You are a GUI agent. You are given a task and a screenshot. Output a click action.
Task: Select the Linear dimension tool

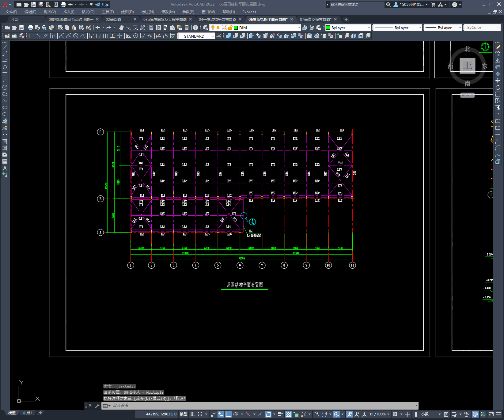(x=31, y=36)
